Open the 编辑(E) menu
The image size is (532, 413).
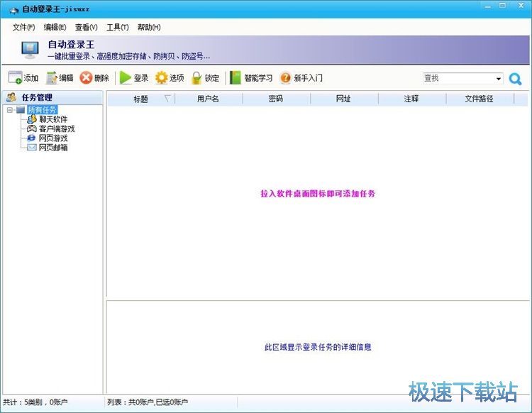coord(55,27)
